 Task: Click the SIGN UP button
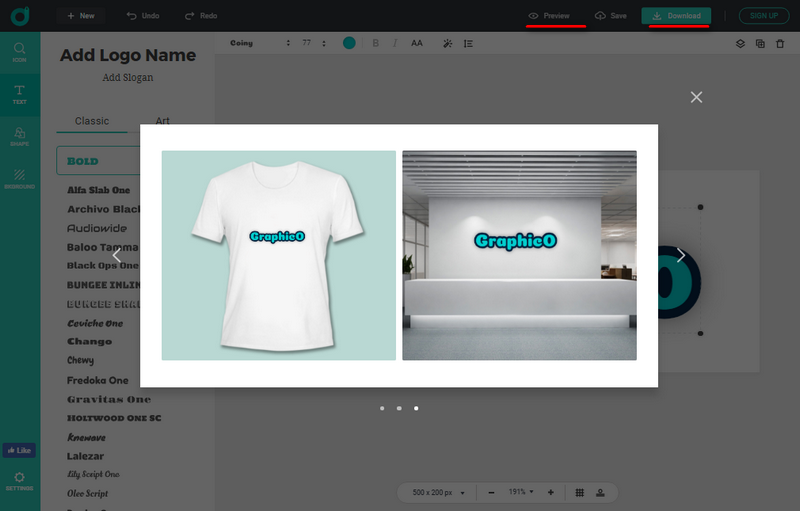click(763, 16)
